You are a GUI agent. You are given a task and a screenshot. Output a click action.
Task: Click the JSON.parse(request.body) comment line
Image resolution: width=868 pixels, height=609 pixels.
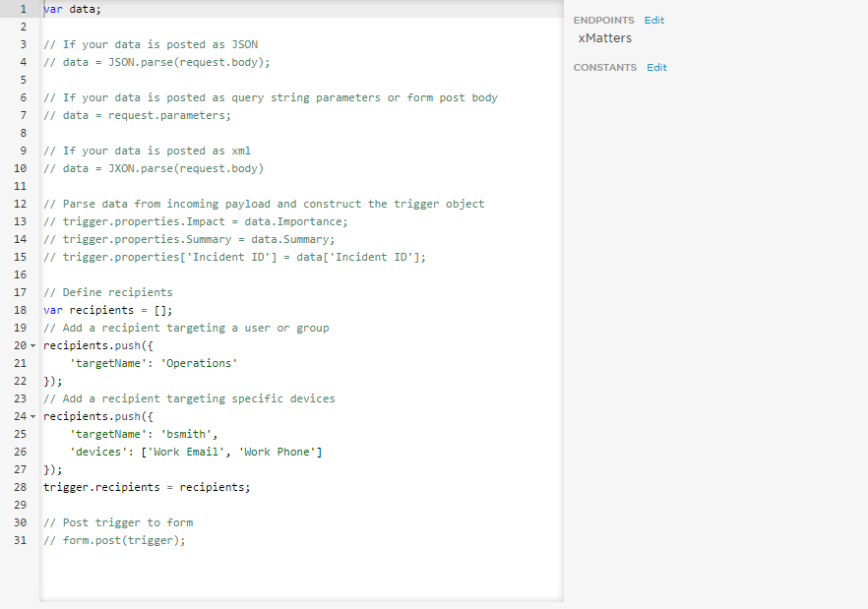(157, 62)
